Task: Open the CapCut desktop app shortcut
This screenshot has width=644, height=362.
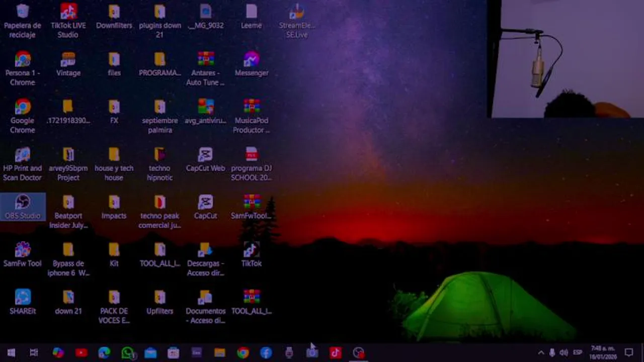Action: click(205, 208)
